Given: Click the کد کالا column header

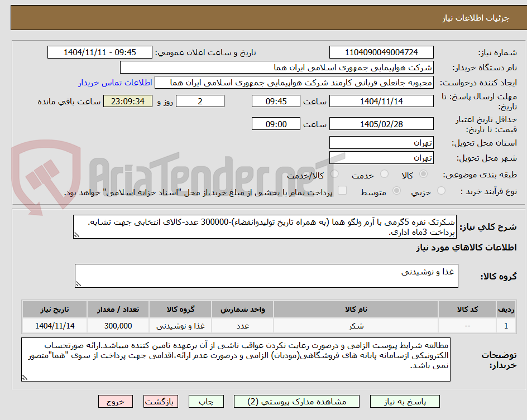Looking at the screenshot, I should pyautogui.click(x=467, y=309).
